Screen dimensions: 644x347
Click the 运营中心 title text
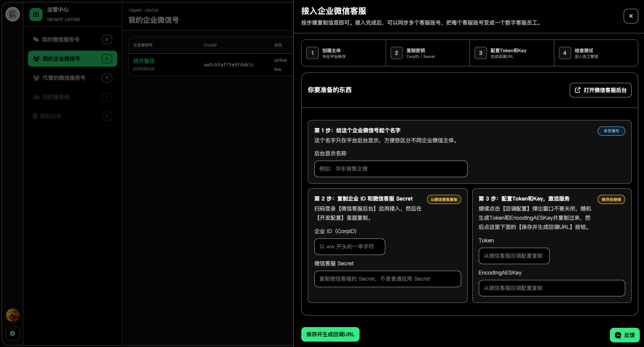tap(58, 10)
